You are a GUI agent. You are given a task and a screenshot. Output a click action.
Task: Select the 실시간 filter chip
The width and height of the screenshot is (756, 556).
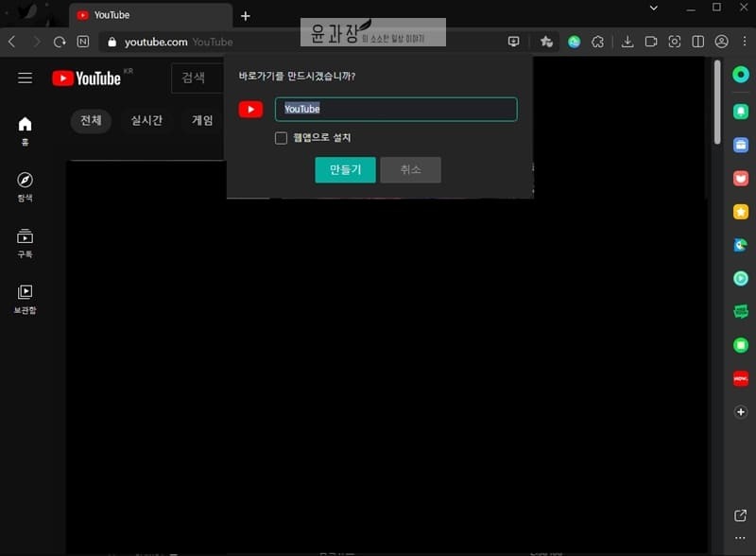[x=146, y=120]
